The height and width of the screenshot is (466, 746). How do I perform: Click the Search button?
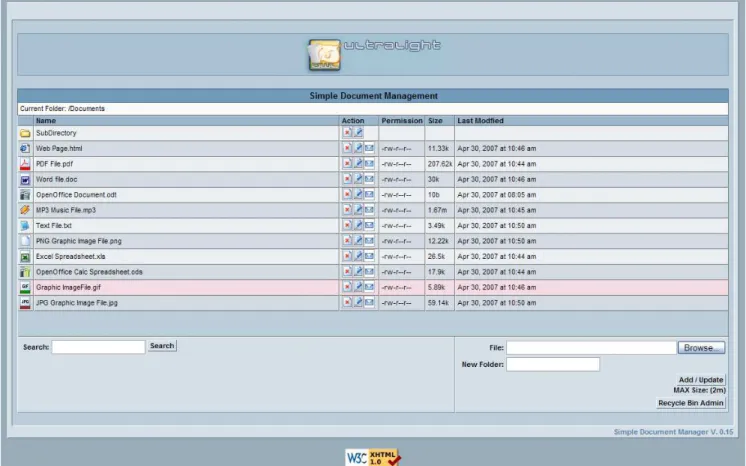(162, 346)
